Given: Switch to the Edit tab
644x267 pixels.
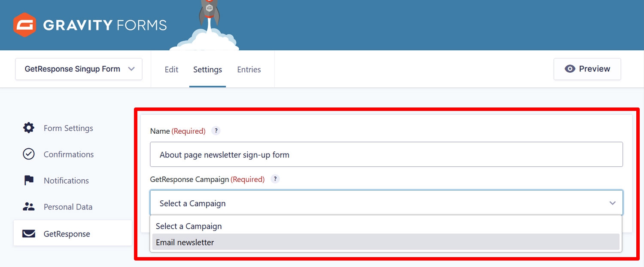Looking at the screenshot, I should [x=171, y=69].
